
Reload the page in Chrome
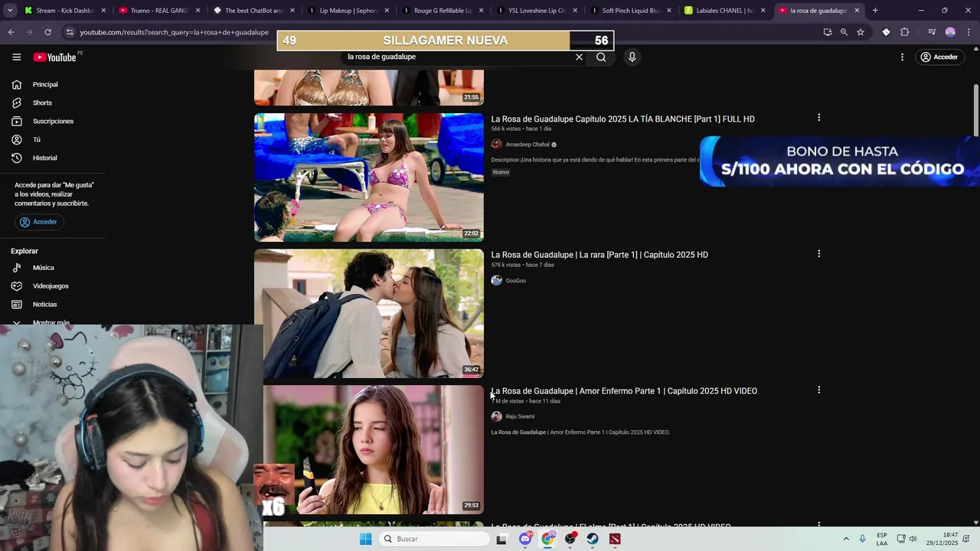point(47,32)
